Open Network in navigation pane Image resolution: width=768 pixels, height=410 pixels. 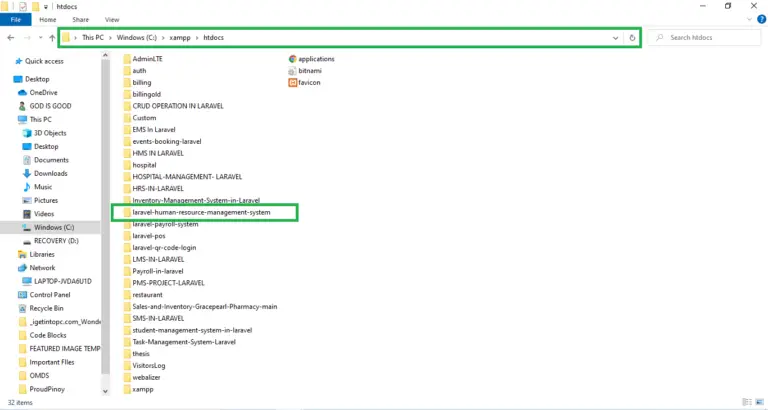pos(36,268)
